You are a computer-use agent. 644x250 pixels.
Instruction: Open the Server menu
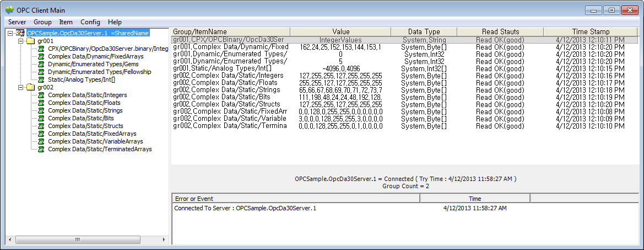click(x=17, y=22)
